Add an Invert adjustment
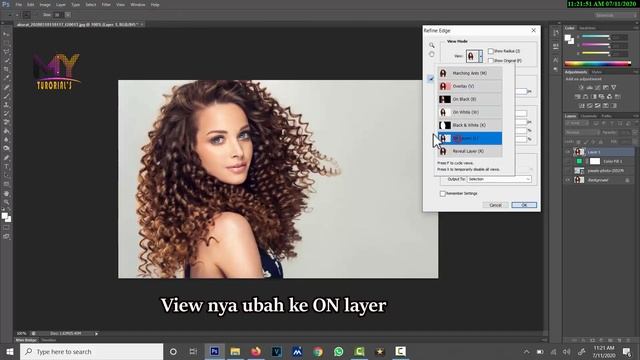This screenshot has width=640, height=360. [x=582, y=106]
